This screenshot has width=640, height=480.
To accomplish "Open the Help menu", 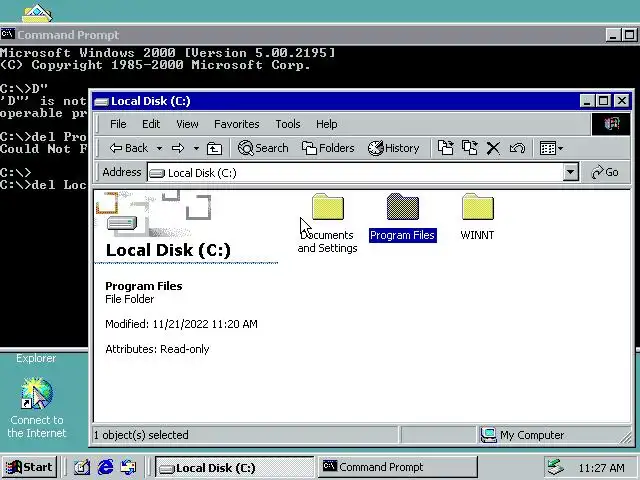I will (x=327, y=124).
